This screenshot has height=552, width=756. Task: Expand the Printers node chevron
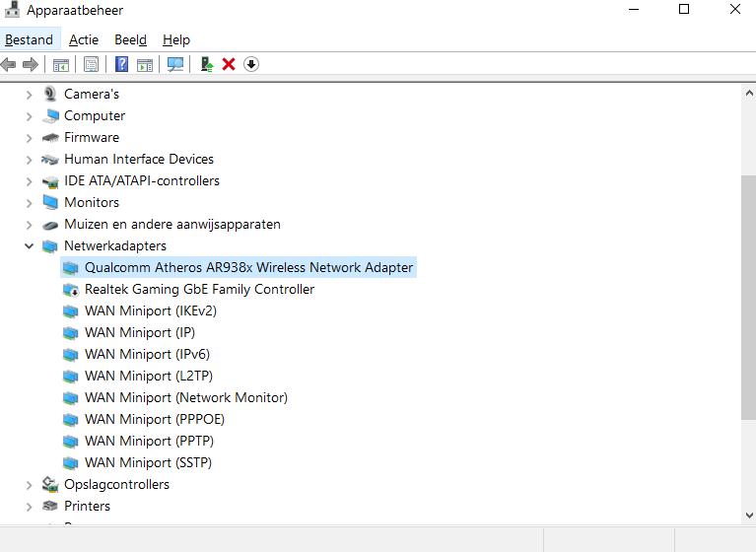(x=29, y=507)
